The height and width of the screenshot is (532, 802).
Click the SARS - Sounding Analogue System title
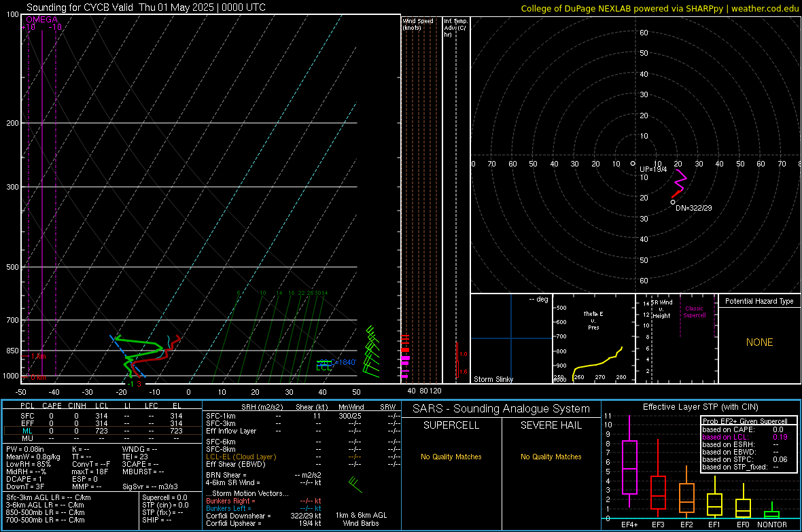tap(501, 409)
